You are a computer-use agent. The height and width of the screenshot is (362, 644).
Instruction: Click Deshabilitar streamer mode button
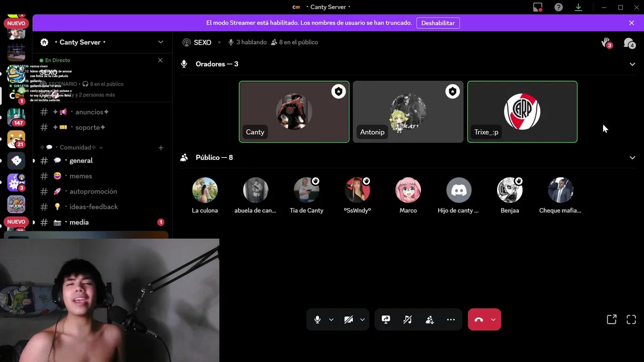coord(438,23)
